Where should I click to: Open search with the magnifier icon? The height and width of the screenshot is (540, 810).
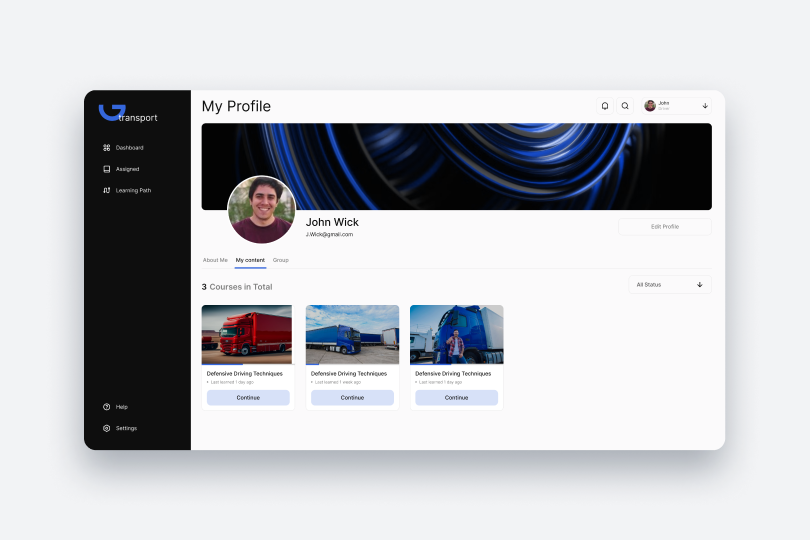click(625, 106)
